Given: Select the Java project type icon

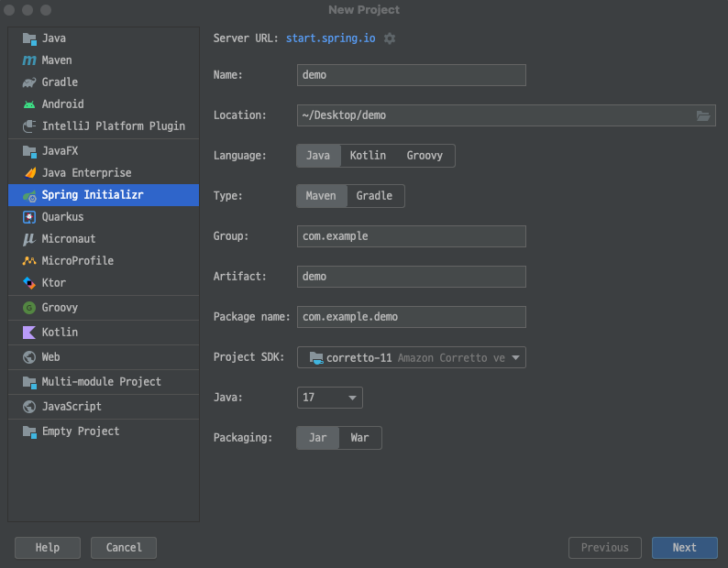Looking at the screenshot, I should pyautogui.click(x=29, y=39).
